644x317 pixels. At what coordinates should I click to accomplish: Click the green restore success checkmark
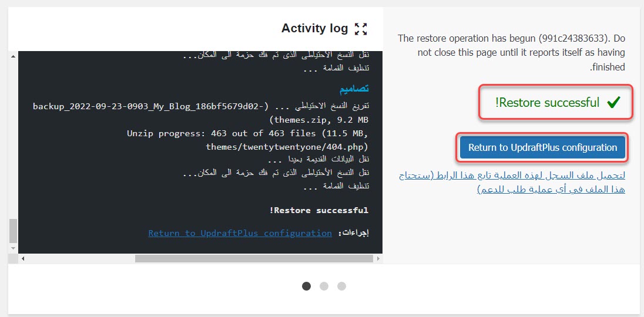point(613,103)
